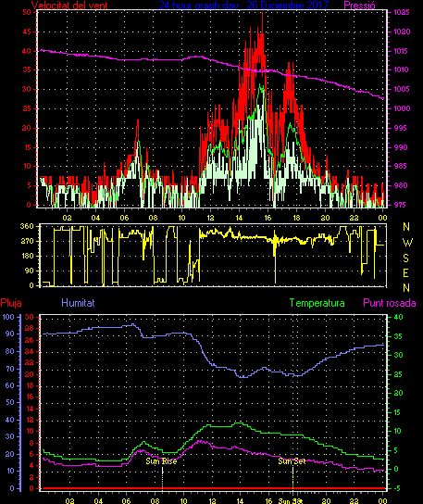Click hour label 04 under wind graph
The height and width of the screenshot is (504, 423).
point(95,218)
